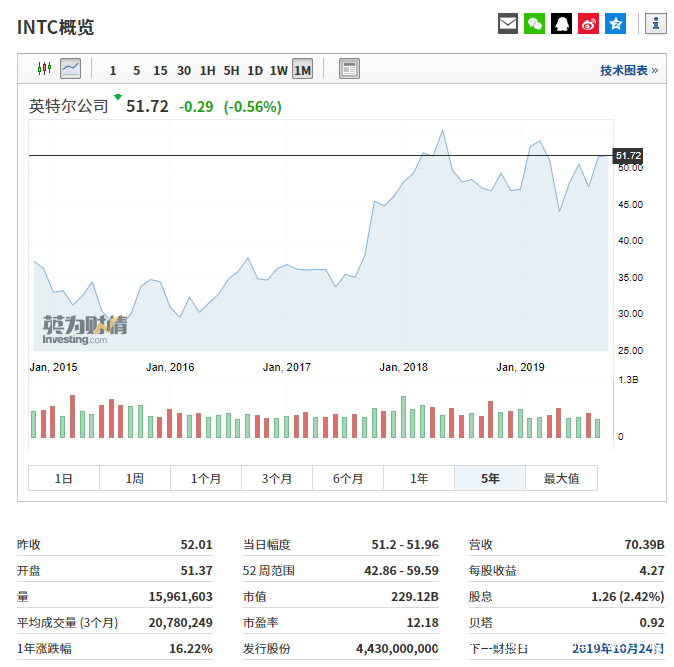Open next earnings date 2019年10月24日 link
The height and width of the screenshot is (667, 674).
click(x=618, y=648)
